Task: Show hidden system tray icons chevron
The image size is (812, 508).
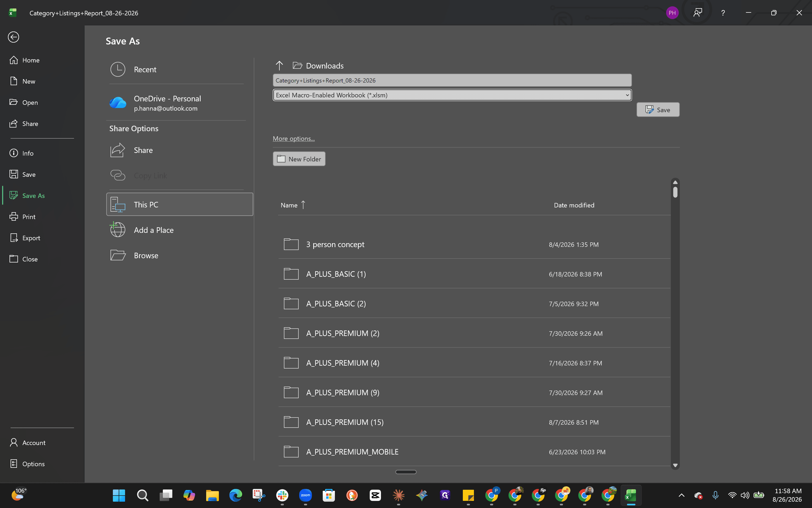Action: click(681, 495)
